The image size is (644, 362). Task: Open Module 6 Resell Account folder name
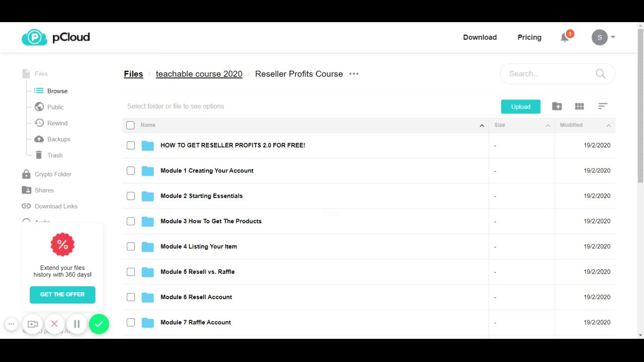tap(196, 297)
